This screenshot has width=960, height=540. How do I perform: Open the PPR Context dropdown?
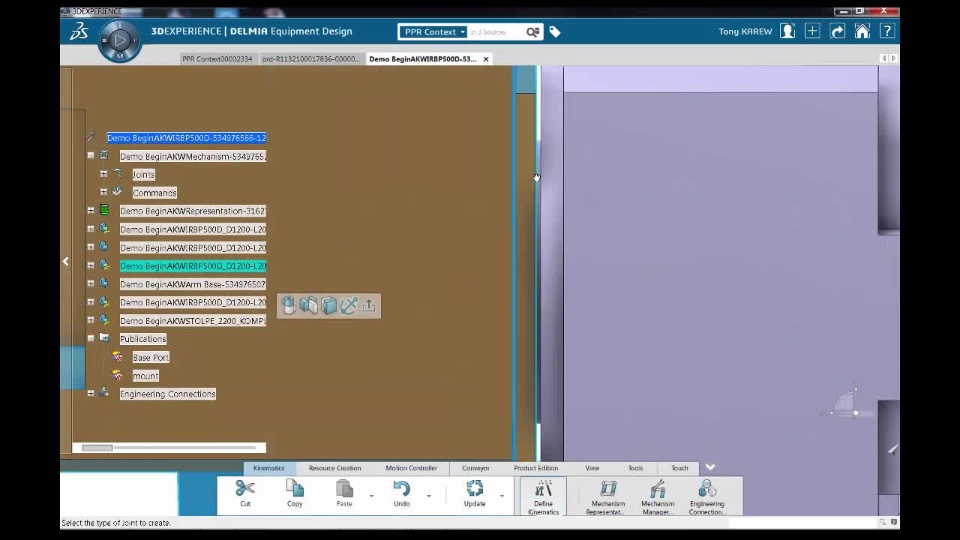coord(432,32)
